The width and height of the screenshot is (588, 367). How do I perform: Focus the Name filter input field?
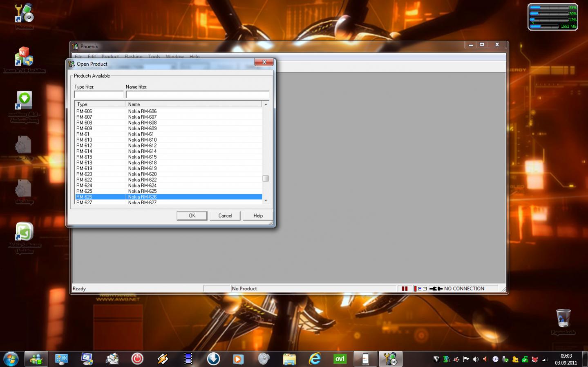[197, 94]
